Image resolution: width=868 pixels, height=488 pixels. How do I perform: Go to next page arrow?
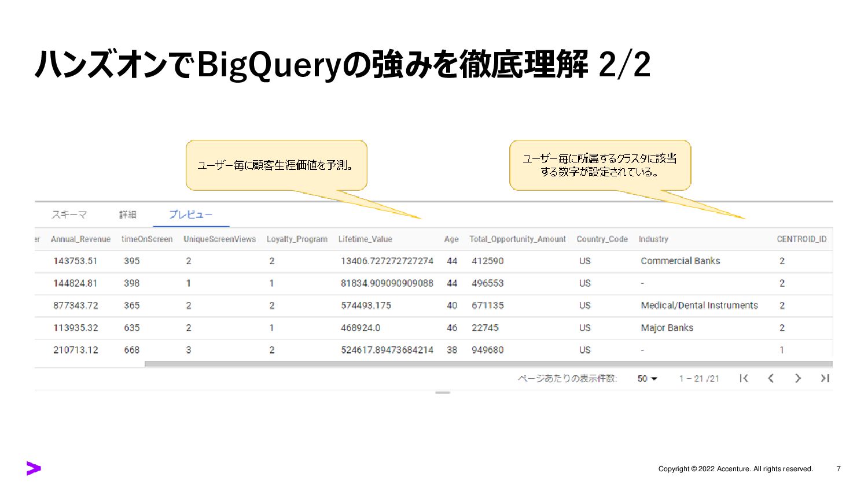pos(798,378)
